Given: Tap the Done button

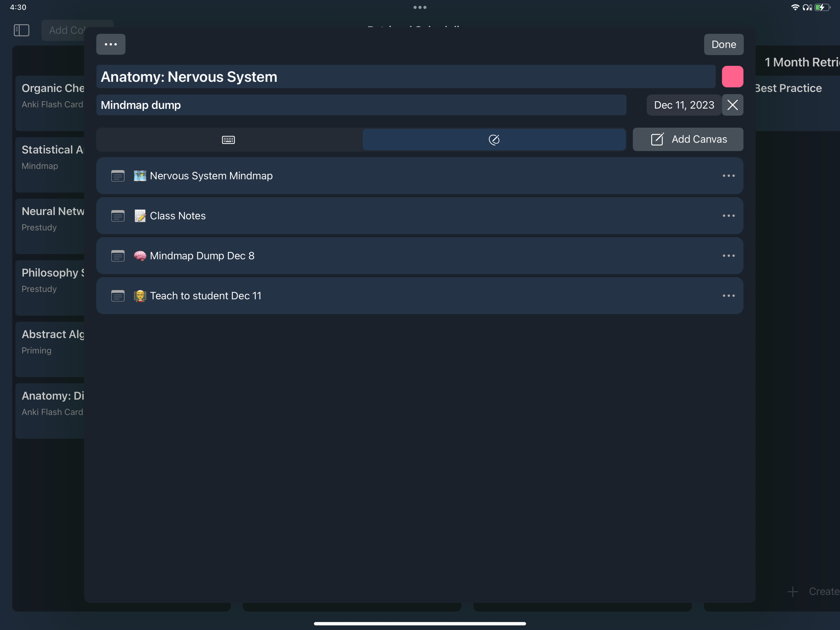Looking at the screenshot, I should (x=723, y=44).
